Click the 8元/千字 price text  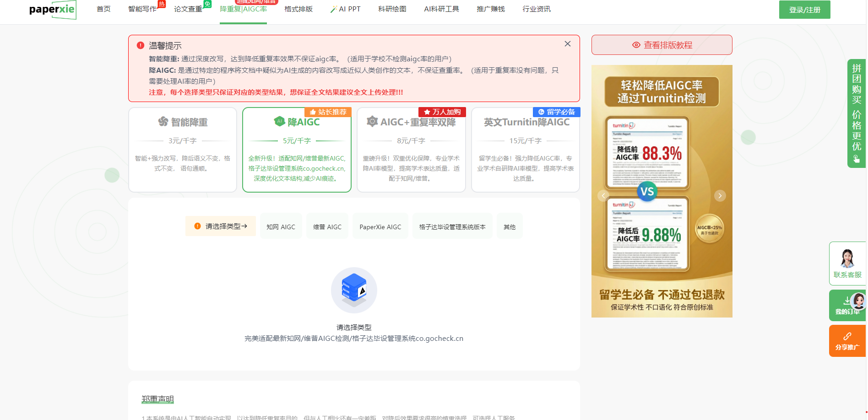[x=411, y=141]
